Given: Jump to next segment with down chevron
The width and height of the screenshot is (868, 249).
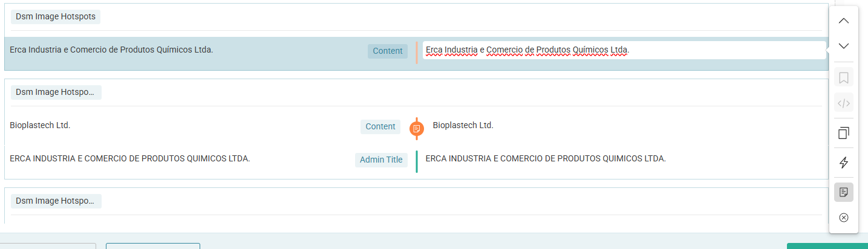Looking at the screenshot, I should [x=844, y=46].
